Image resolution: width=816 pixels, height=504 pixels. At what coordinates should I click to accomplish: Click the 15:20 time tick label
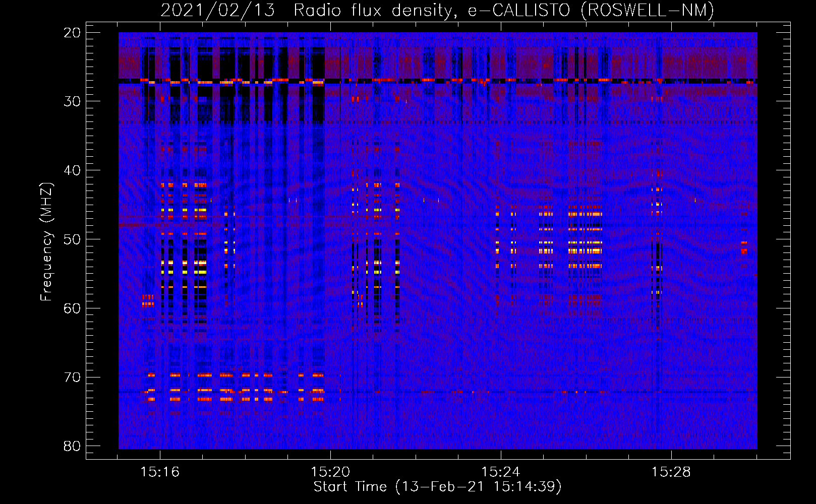coord(330,472)
